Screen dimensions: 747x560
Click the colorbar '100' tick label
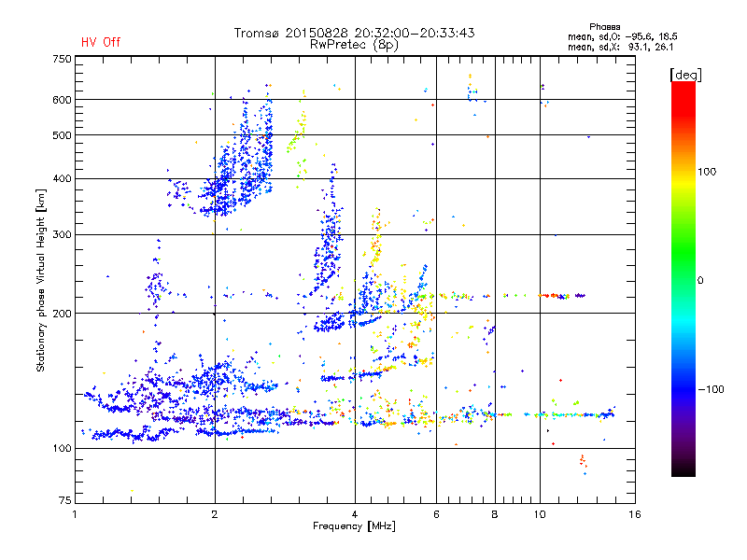[707, 172]
